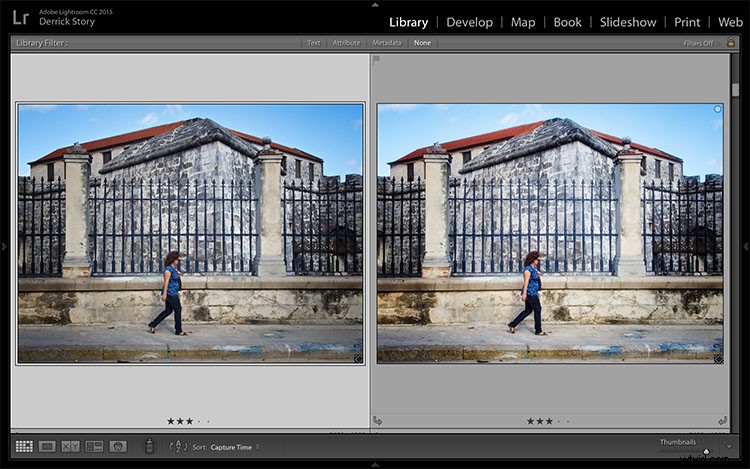Switch to the Book module

(x=567, y=22)
